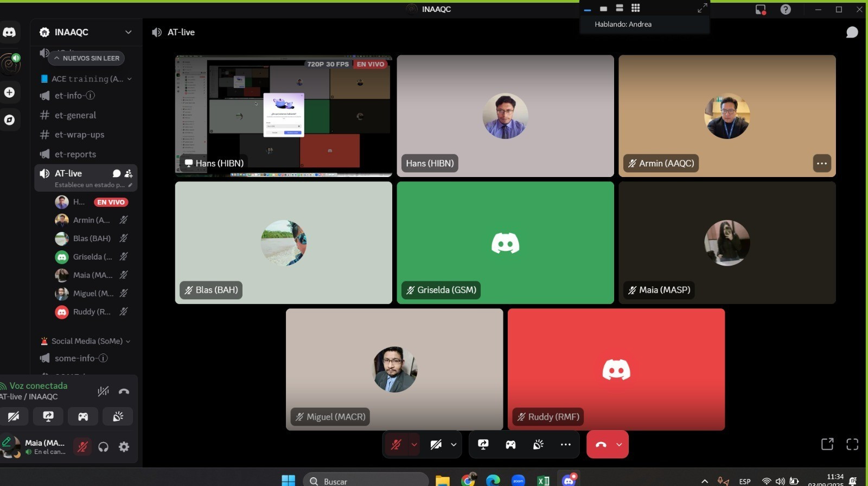Click the NUEVOS SIN LEER button
Viewport: 868px width, 486px height.
[x=86, y=58]
